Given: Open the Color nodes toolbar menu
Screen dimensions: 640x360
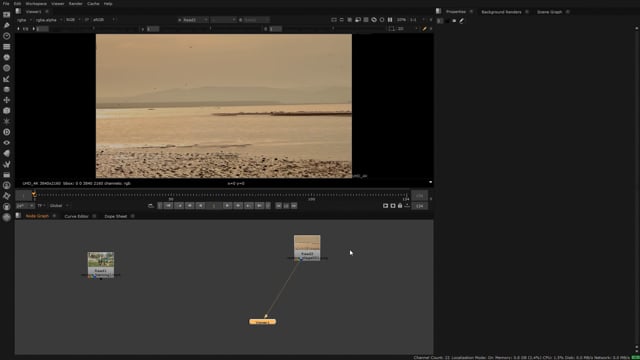Looking at the screenshot, I should (7, 57).
